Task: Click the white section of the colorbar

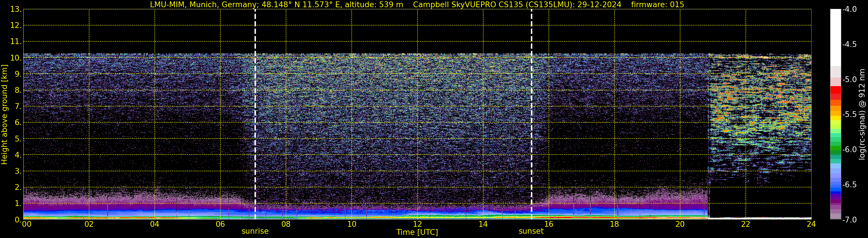Action: 836,37
